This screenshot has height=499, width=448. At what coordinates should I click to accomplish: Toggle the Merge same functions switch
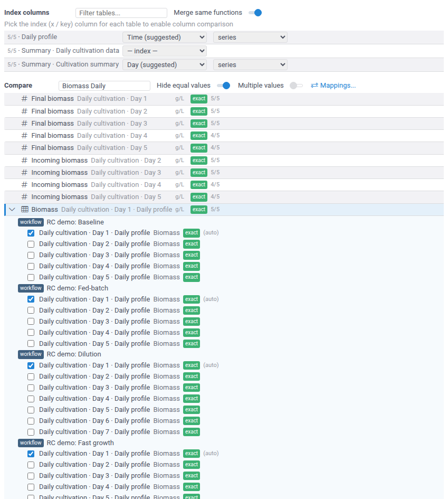[255, 13]
